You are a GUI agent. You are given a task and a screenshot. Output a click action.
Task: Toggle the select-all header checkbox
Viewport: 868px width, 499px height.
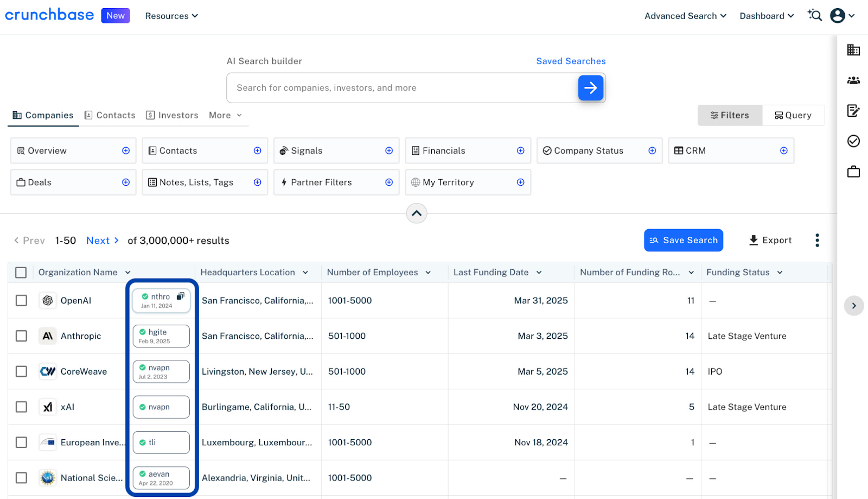pyautogui.click(x=21, y=273)
